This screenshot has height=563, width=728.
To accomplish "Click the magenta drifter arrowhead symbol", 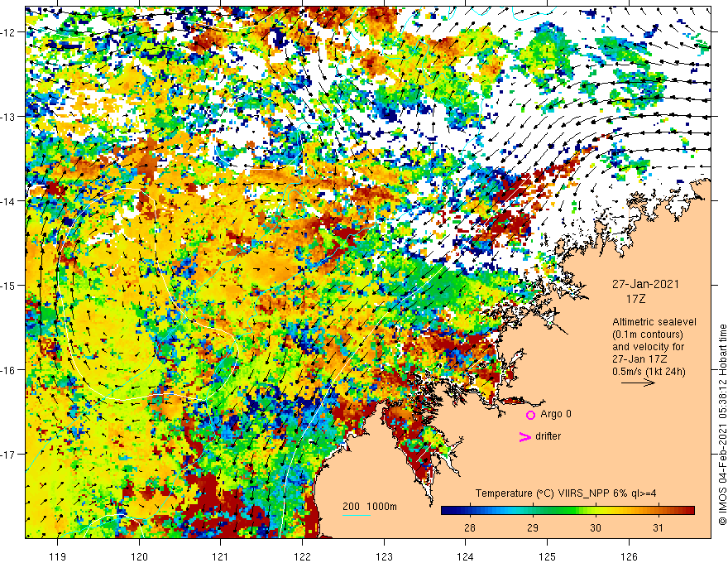I will [524, 436].
